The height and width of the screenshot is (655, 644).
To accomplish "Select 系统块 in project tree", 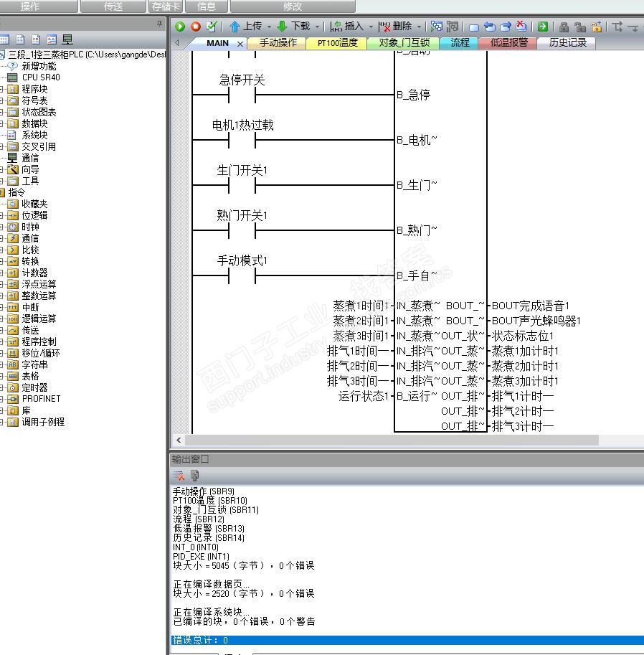I will pos(34,135).
